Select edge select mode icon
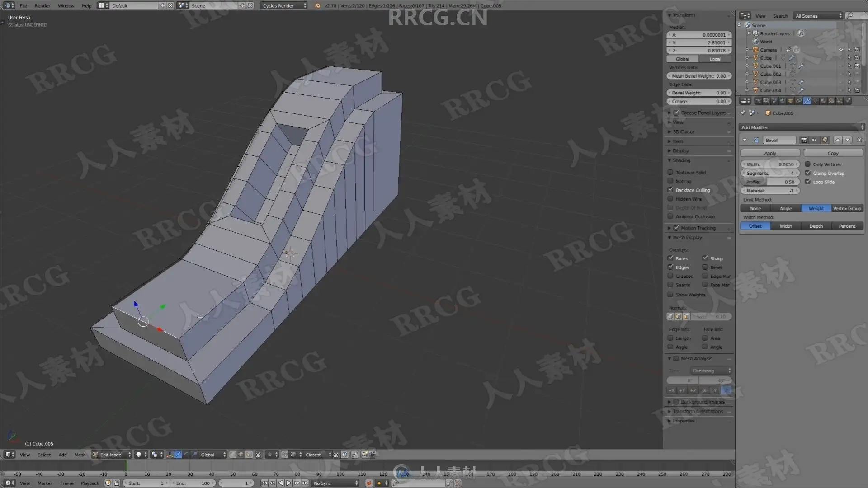This screenshot has height=488, width=868. click(241, 455)
